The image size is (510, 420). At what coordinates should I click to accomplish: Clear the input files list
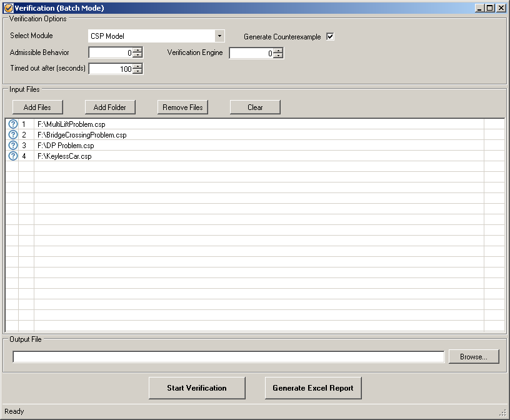tap(255, 107)
